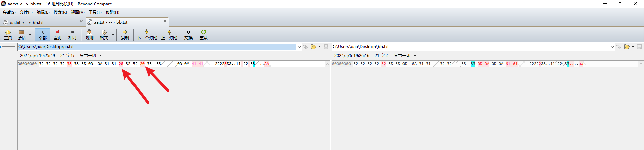Open the 搜索(R) menu
The width and height of the screenshot is (644, 150).
pyautogui.click(x=60, y=12)
